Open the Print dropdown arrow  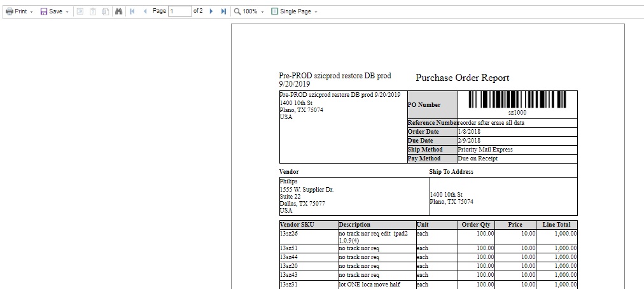[31, 12]
